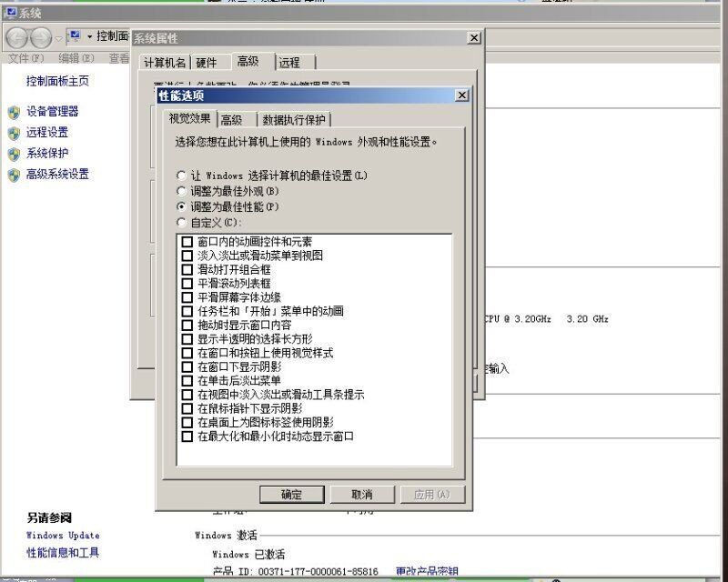Click the back navigation arrow button
Image resolution: width=728 pixels, height=582 pixels.
(17, 38)
